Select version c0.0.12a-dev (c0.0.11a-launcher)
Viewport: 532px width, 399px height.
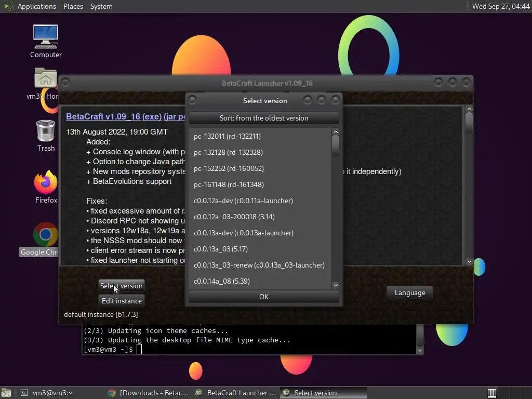tap(260, 201)
